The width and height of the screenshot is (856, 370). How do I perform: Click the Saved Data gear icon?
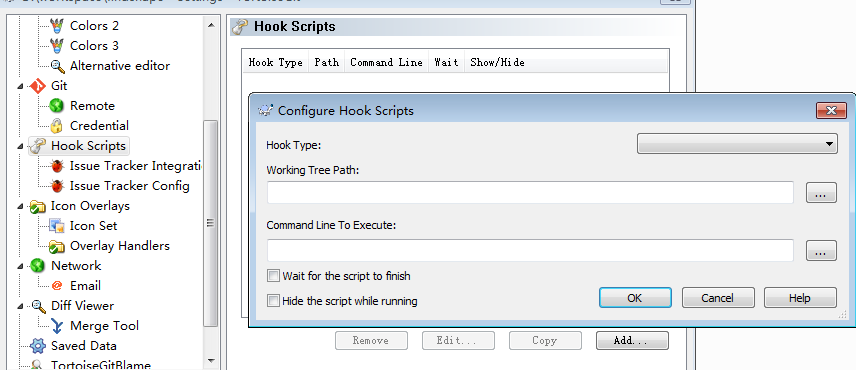click(37, 346)
